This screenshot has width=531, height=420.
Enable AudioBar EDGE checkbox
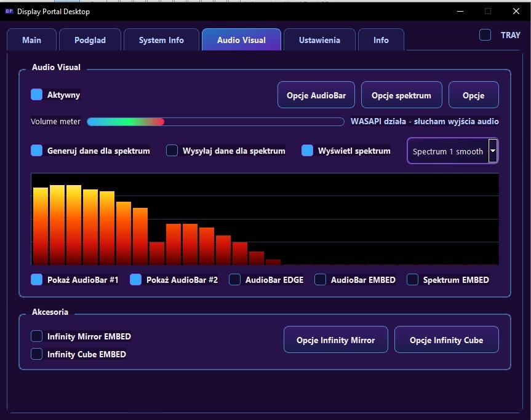click(234, 280)
